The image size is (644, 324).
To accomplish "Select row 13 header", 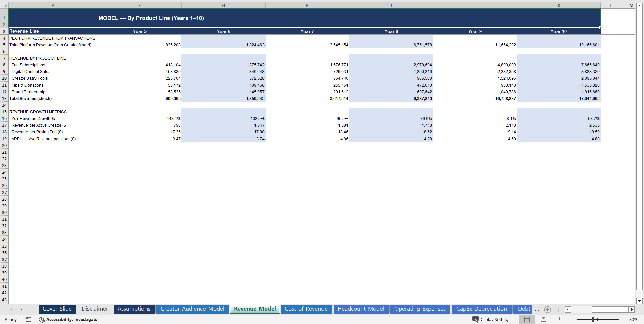I will click(x=4, y=98).
